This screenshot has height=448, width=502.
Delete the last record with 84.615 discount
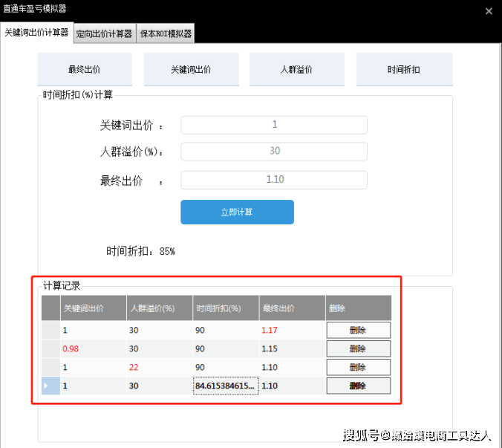[x=358, y=386]
